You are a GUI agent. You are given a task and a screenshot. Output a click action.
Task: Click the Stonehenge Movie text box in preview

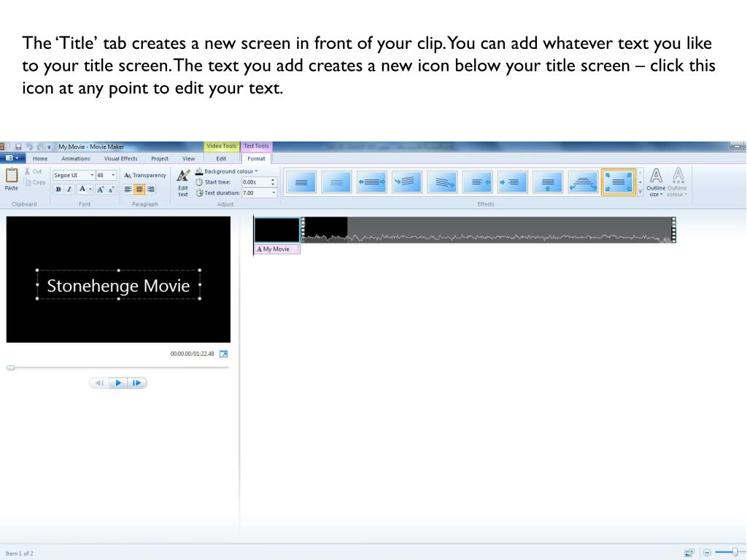[118, 285]
